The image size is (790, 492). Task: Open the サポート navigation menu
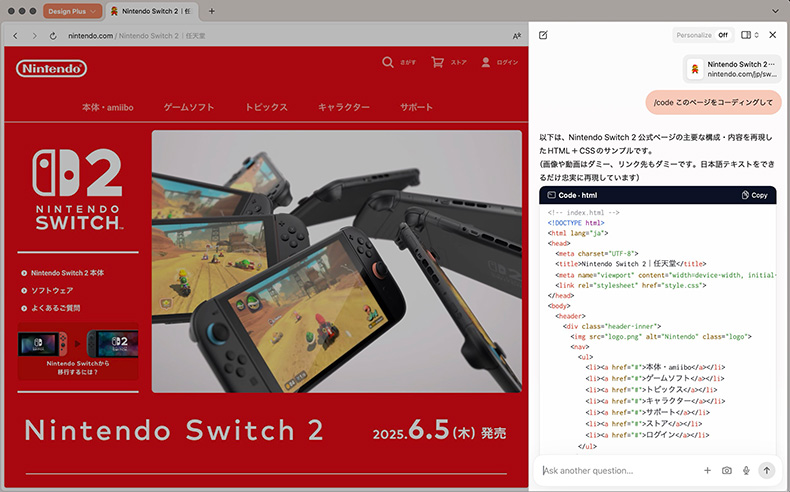coord(416,107)
